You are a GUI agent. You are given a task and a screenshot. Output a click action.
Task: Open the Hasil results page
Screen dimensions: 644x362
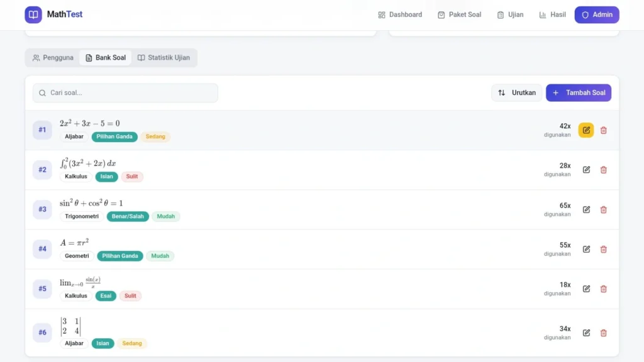pyautogui.click(x=552, y=15)
